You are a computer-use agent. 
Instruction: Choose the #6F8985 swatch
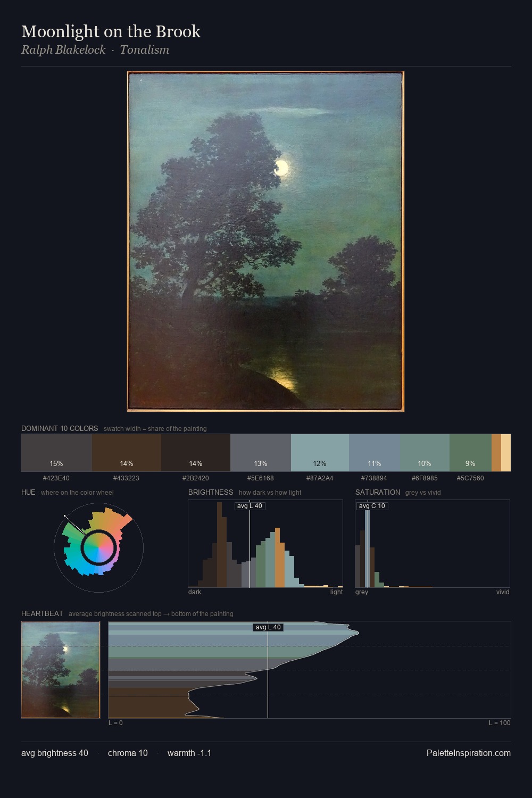[x=425, y=453]
